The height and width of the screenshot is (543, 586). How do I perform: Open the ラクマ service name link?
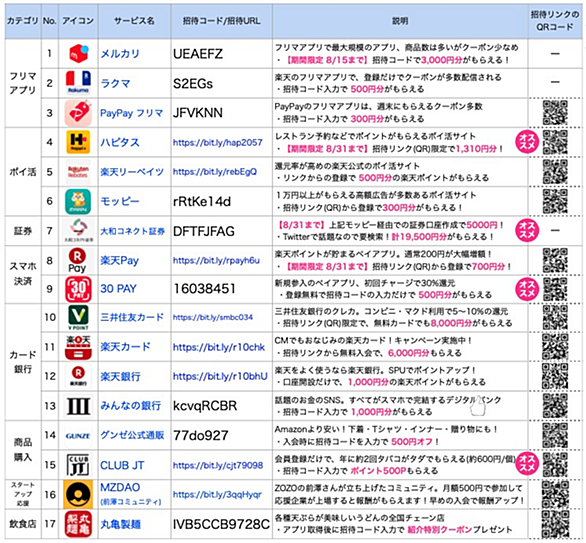coord(115,83)
